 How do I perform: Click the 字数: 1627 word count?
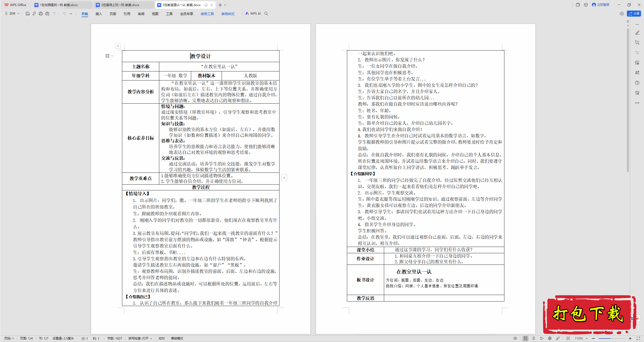pos(115,338)
